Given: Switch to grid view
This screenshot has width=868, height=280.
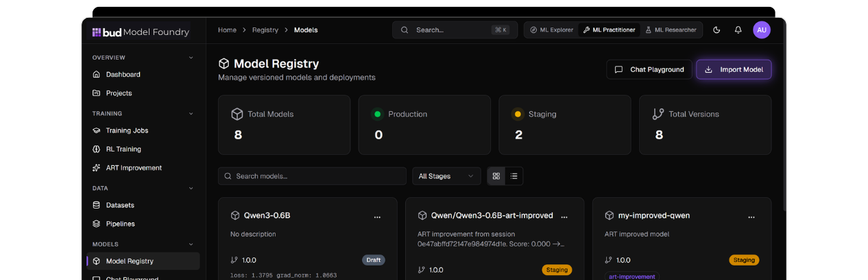Looking at the screenshot, I should click(496, 176).
